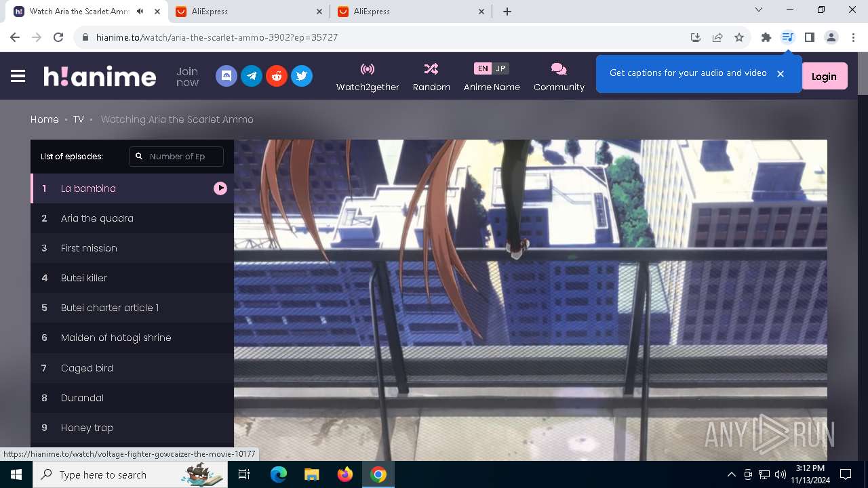Screen dimensions: 868x488
Task: Toggle Chrome side panel
Action: (x=809, y=37)
